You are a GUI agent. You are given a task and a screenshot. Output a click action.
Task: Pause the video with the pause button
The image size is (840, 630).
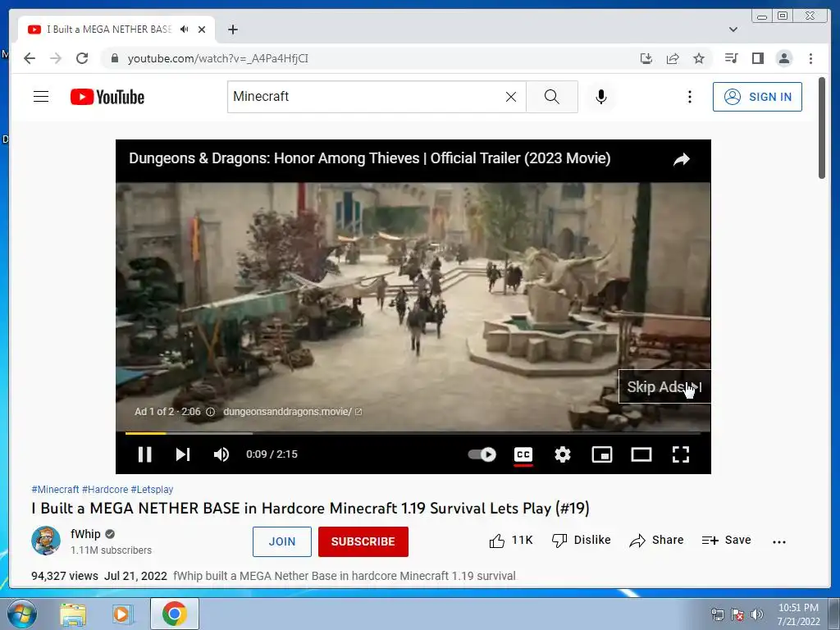pyautogui.click(x=144, y=454)
